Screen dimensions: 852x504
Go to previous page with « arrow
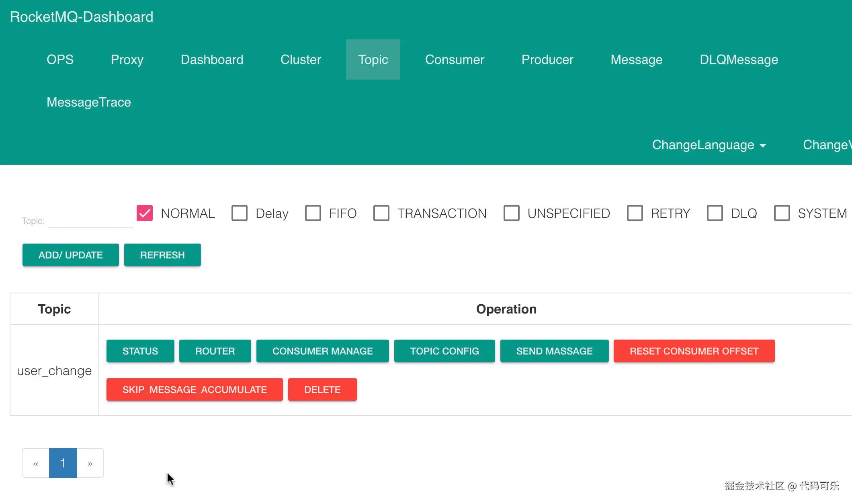click(x=36, y=463)
